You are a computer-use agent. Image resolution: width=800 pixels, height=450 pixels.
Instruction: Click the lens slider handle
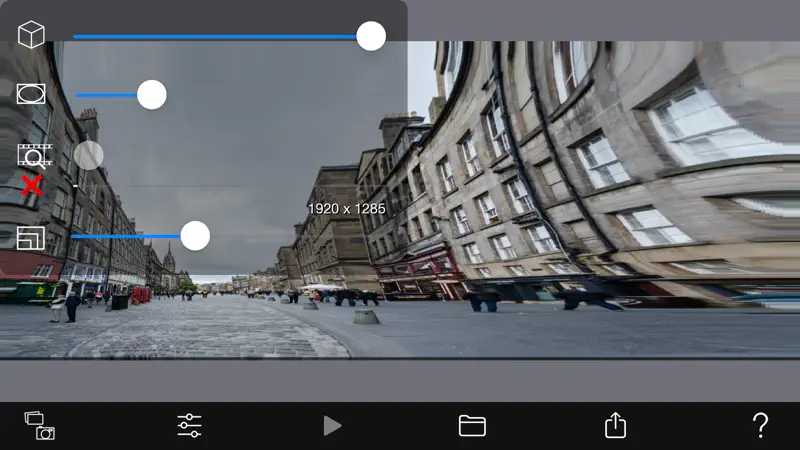[x=152, y=94]
